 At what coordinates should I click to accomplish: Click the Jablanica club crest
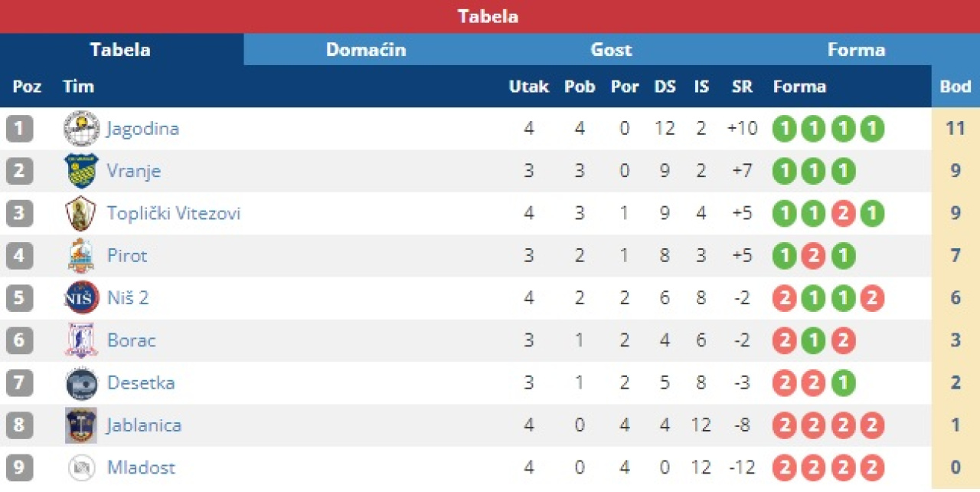tap(81, 425)
